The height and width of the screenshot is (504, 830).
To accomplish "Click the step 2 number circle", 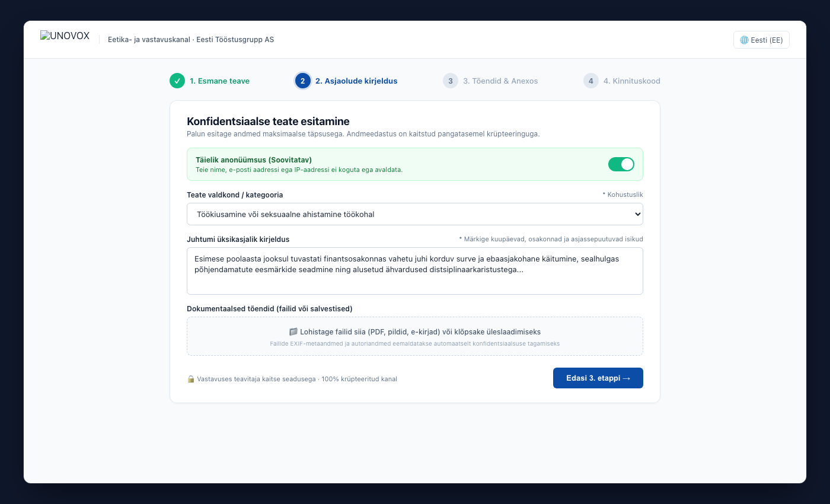I will 302,81.
